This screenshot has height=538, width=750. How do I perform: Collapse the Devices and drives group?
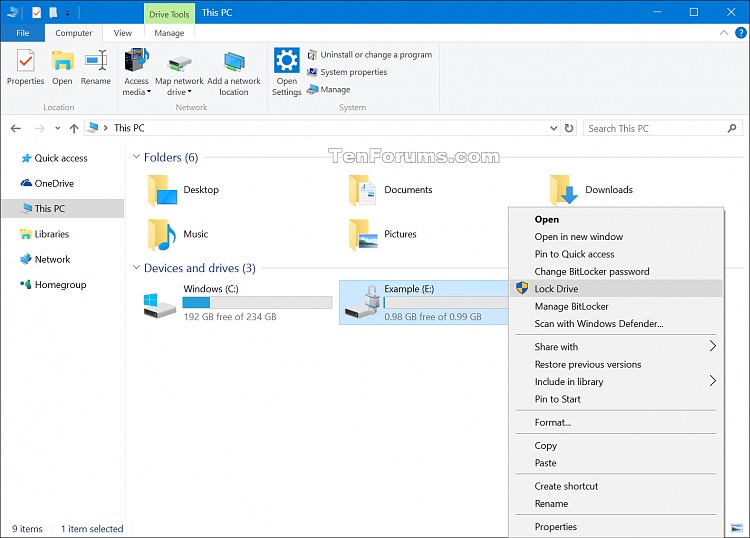[x=136, y=268]
